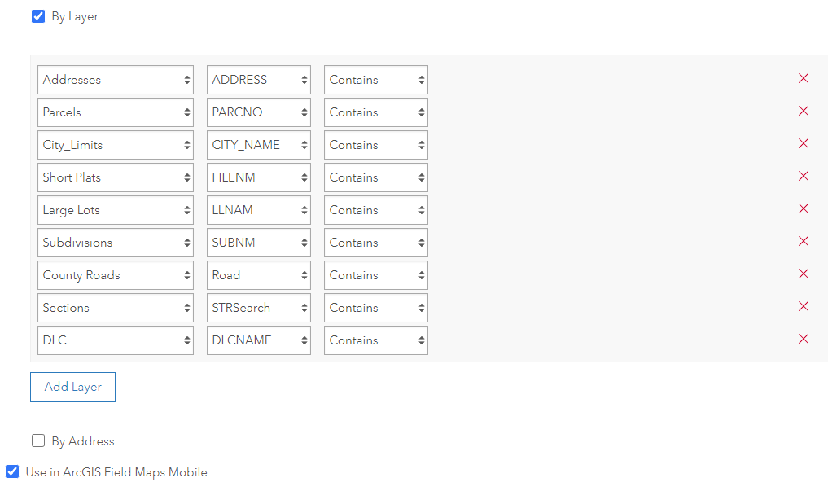Screen dimensions: 828x504
Task: Remove the DLC layer row
Action: (804, 340)
